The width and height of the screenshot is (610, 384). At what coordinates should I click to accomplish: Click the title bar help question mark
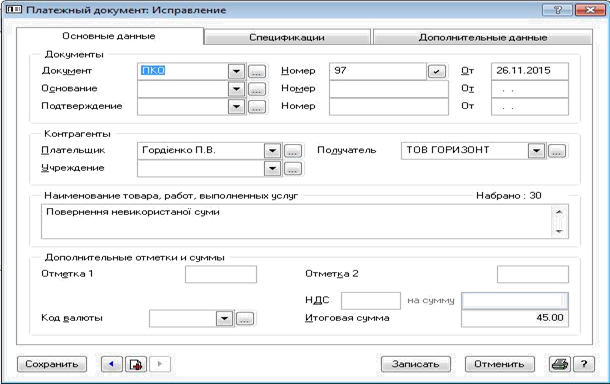[x=557, y=10]
